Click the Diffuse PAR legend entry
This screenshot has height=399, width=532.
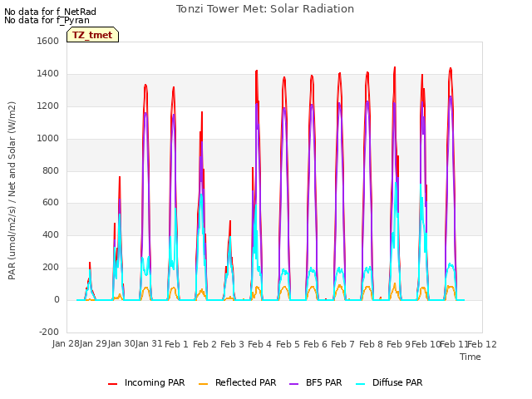[x=389, y=382]
